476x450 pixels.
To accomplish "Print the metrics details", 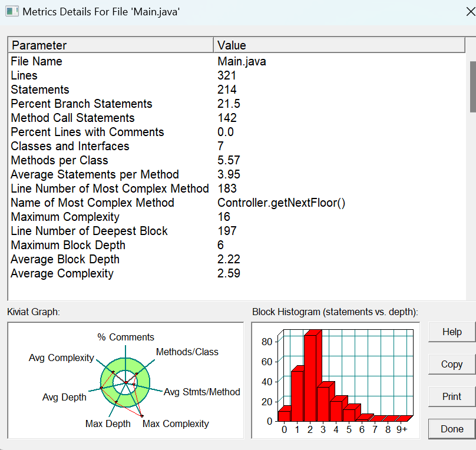I will point(452,396).
